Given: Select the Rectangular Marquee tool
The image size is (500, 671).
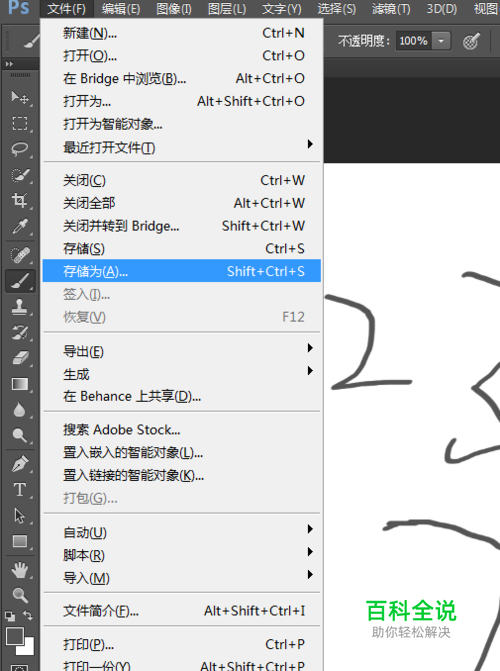Looking at the screenshot, I should coord(20,124).
